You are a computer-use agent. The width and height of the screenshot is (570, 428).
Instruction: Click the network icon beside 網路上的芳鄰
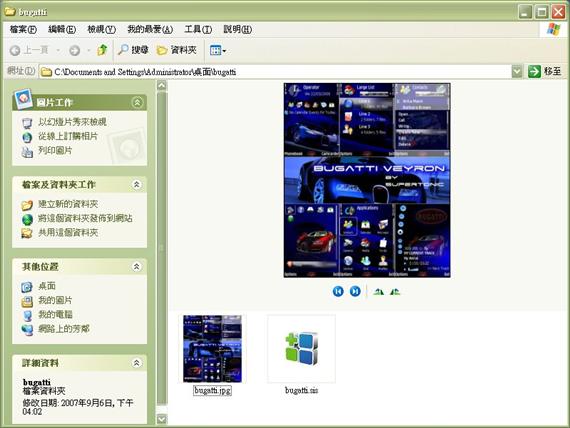coord(27,330)
